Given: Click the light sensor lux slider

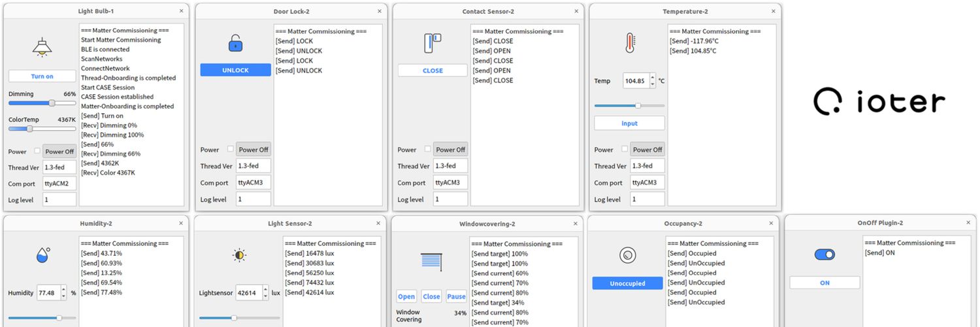Looking at the screenshot, I should coord(239,318).
